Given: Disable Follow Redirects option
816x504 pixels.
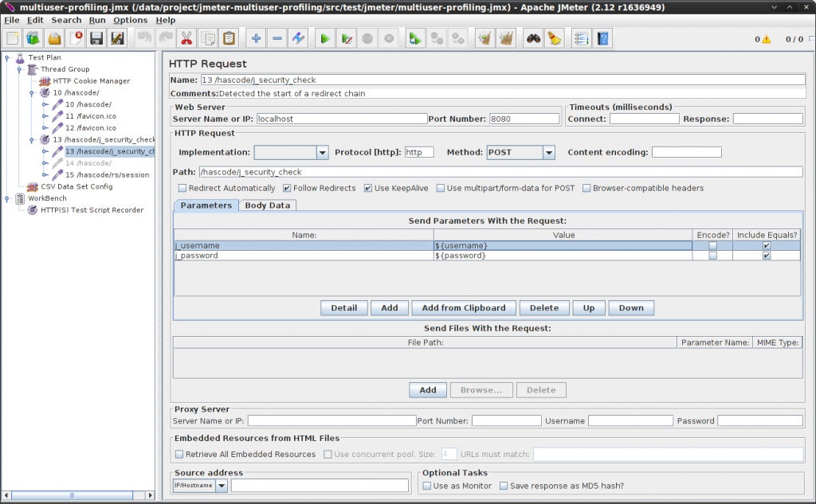Looking at the screenshot, I should (x=287, y=188).
